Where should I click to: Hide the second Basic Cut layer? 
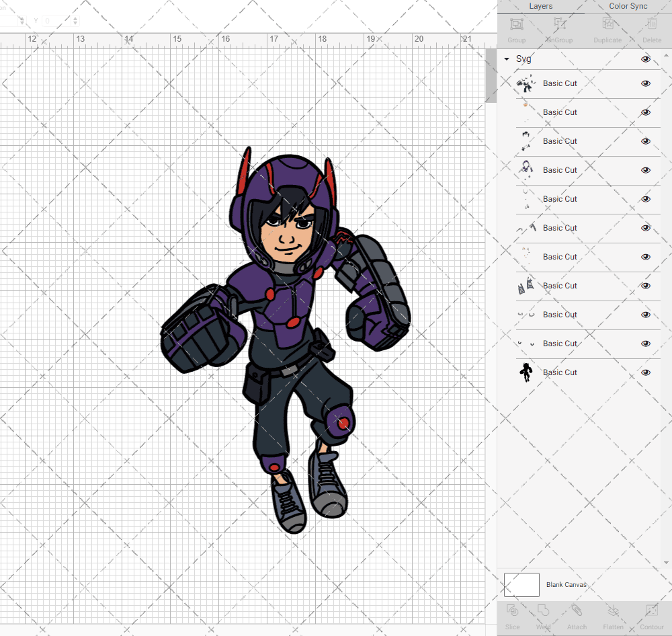click(x=645, y=112)
